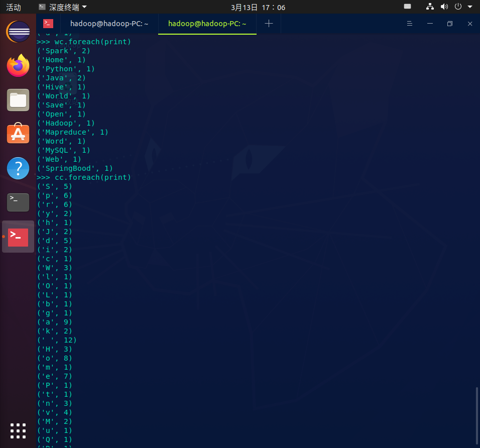The width and height of the screenshot is (480, 448).
Task: Show all applications grid
Action: [x=18, y=431]
